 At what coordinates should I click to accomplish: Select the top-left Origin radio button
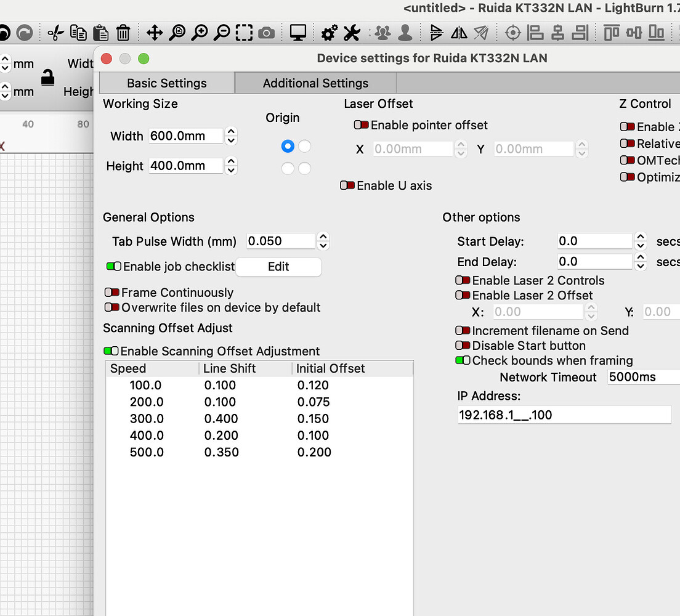[287, 146]
